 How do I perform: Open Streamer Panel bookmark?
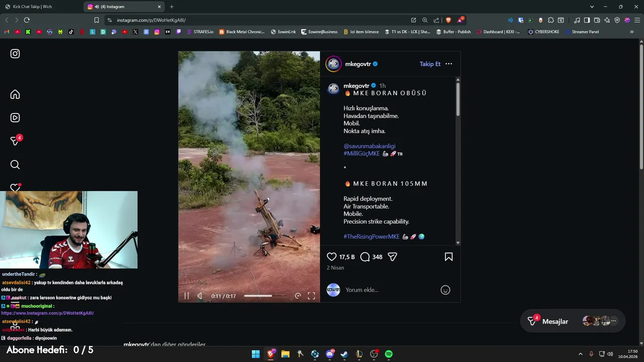pyautogui.click(x=582, y=32)
